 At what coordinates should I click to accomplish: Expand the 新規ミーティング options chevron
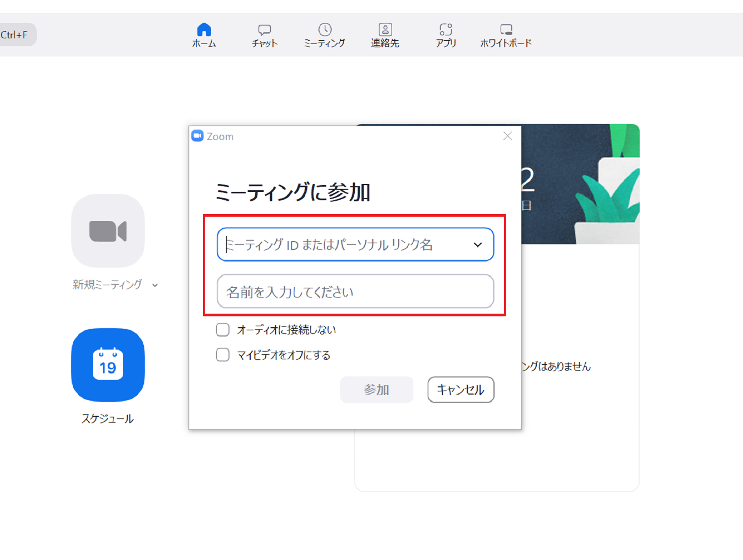[x=155, y=285]
